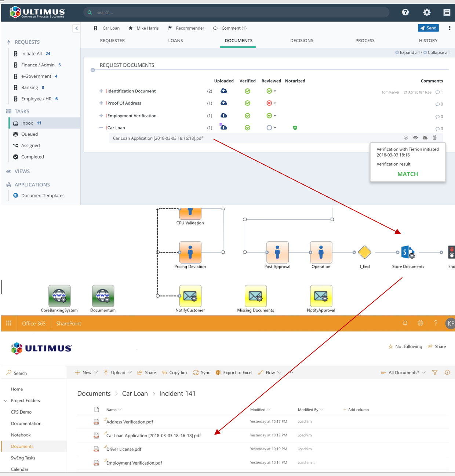Open SharePoint New dropdown
The image size is (455, 476).
point(86,373)
